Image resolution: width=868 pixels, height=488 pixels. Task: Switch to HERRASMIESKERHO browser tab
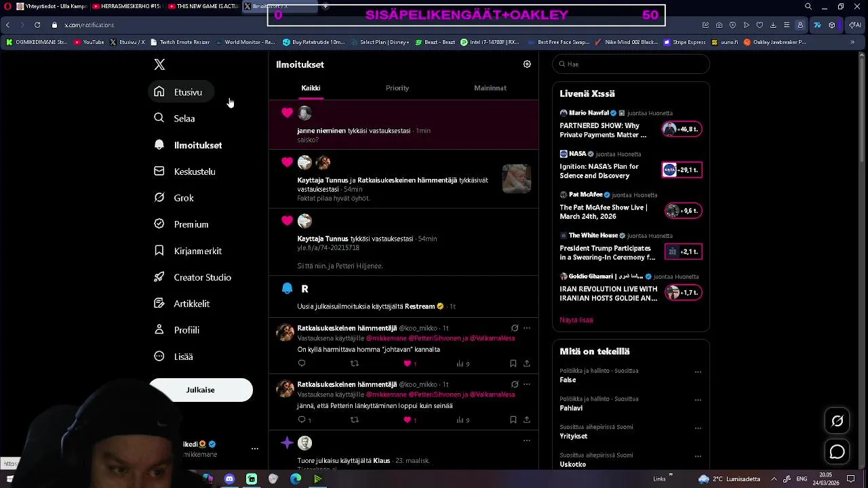point(127,7)
